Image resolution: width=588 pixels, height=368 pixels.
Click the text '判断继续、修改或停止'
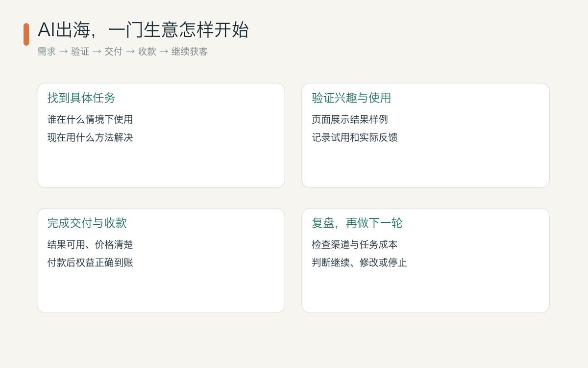(360, 263)
